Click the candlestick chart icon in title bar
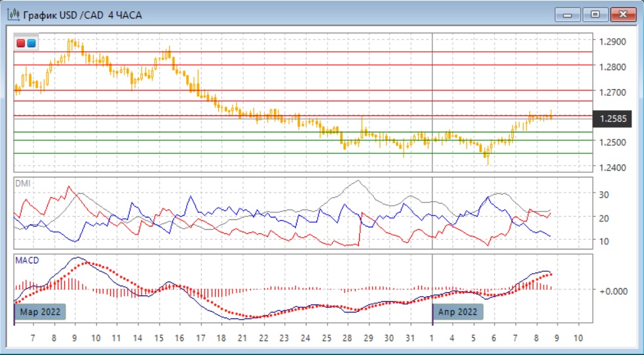This screenshot has width=644, height=355. 13,14
